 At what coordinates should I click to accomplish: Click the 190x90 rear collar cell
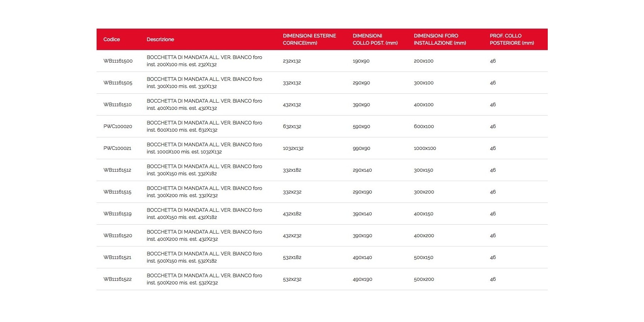361,61
